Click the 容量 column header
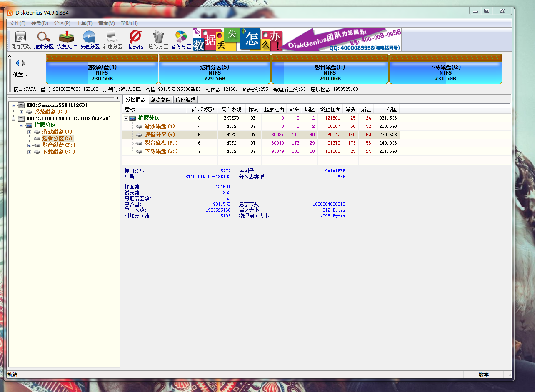535x392 pixels. pyautogui.click(x=387, y=109)
